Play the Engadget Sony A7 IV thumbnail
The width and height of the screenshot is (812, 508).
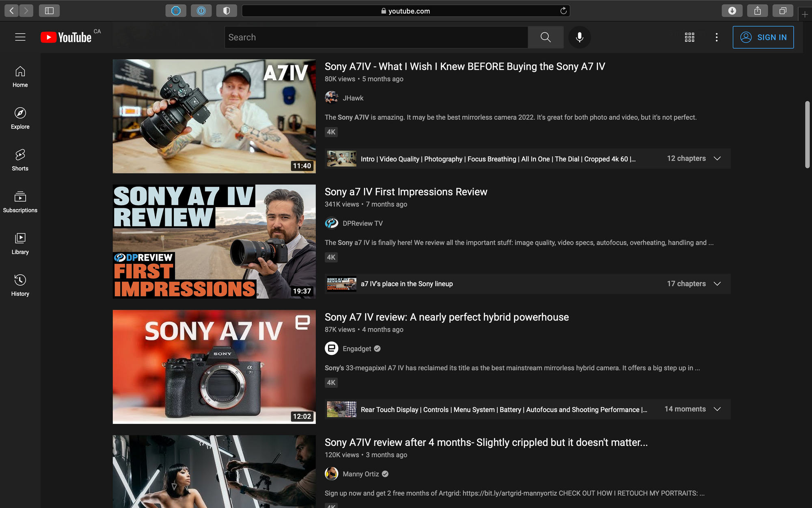coord(214,367)
